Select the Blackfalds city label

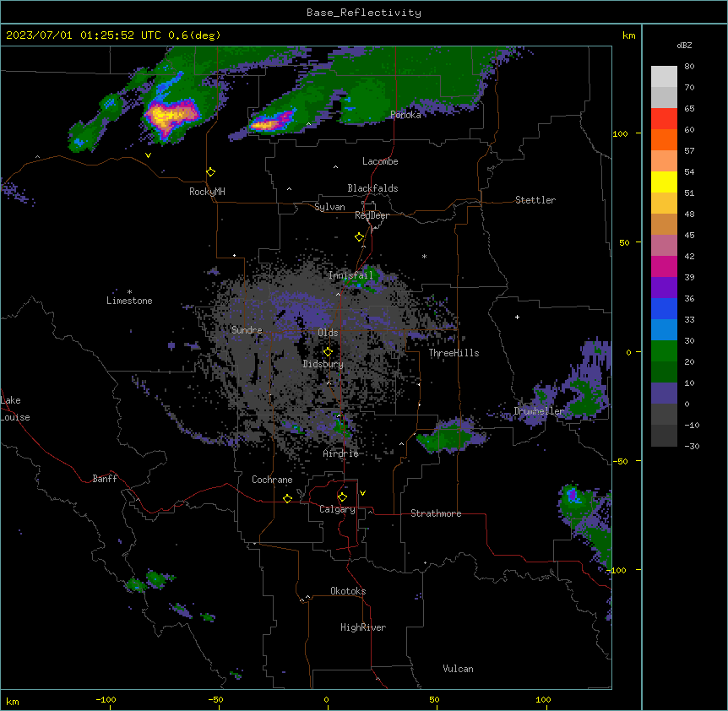[372, 188]
